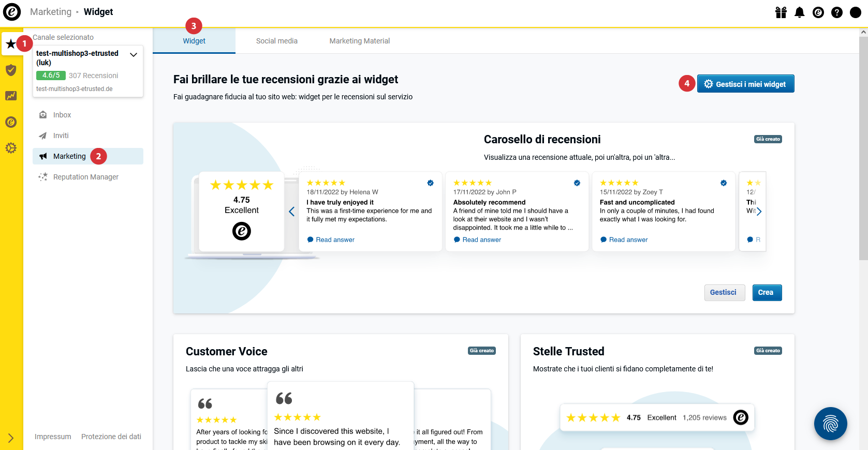Select the shield icon in left sidebar
The image size is (868, 450).
(11, 70)
